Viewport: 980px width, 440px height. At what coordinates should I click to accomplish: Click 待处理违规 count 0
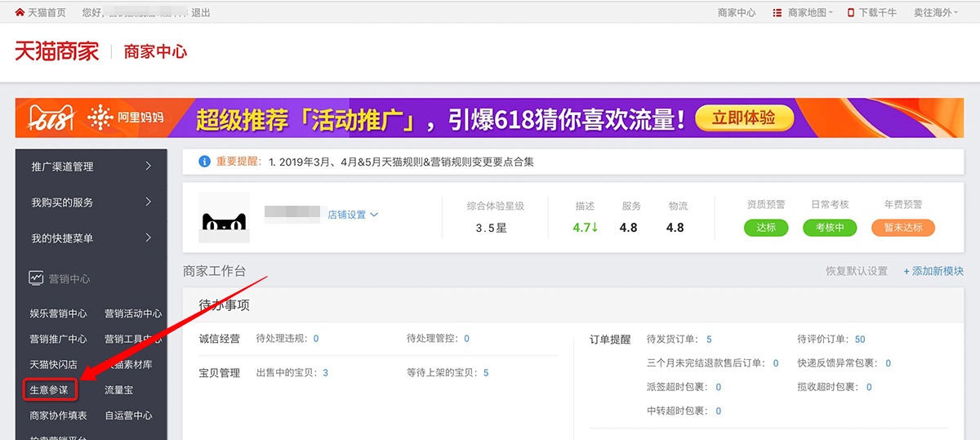316,339
